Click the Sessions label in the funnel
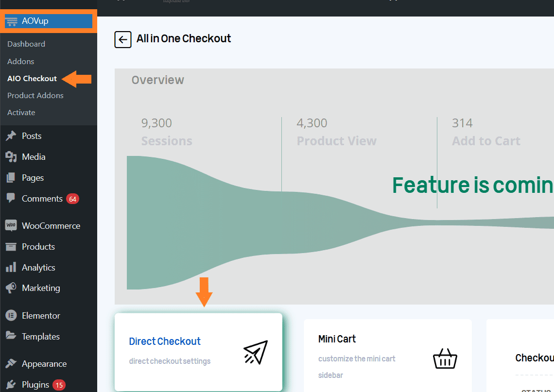 [x=167, y=141]
